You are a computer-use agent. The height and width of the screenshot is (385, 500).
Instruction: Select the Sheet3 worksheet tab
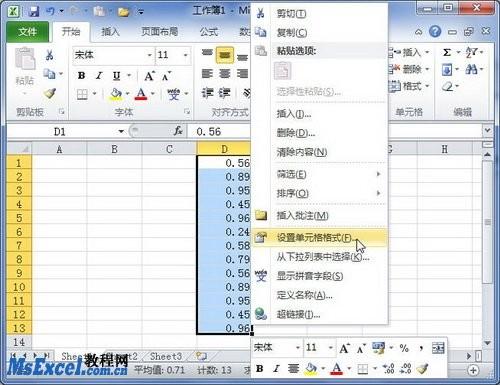click(166, 356)
